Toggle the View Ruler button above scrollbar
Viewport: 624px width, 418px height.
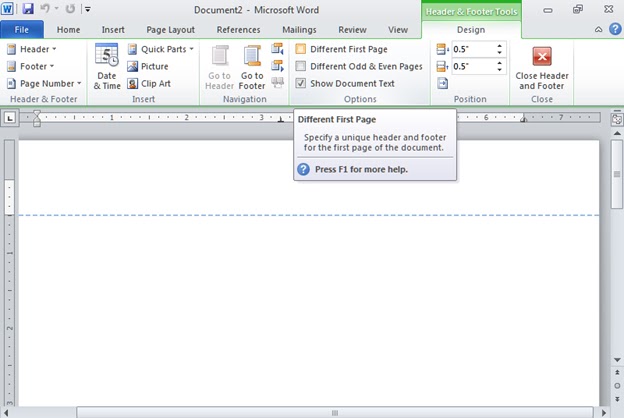tap(617, 119)
